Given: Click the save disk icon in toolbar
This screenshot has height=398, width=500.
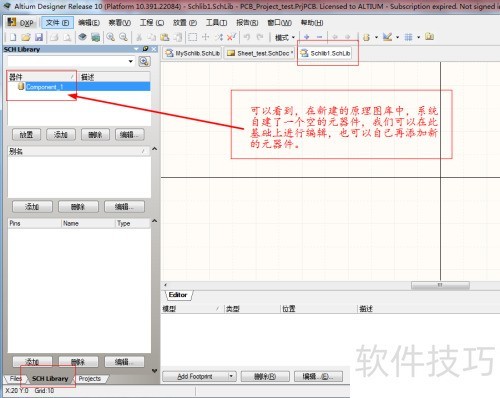Looking at the screenshot, I should click(39, 37).
